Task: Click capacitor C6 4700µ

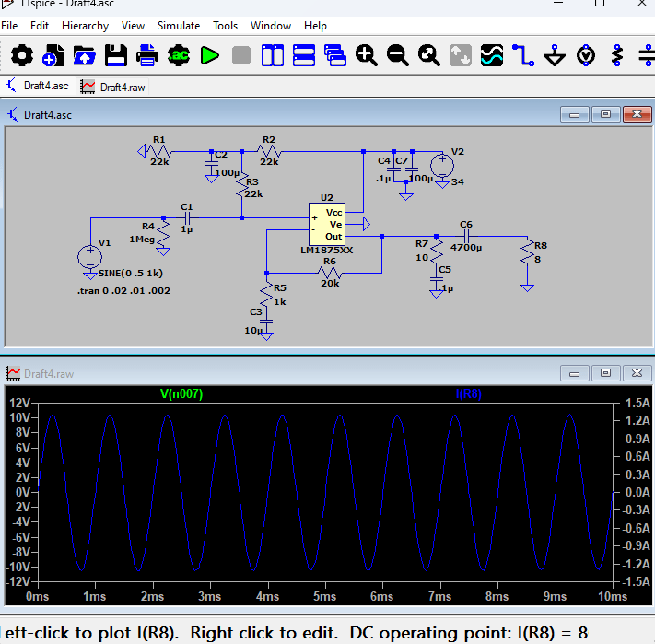Action: [466, 237]
